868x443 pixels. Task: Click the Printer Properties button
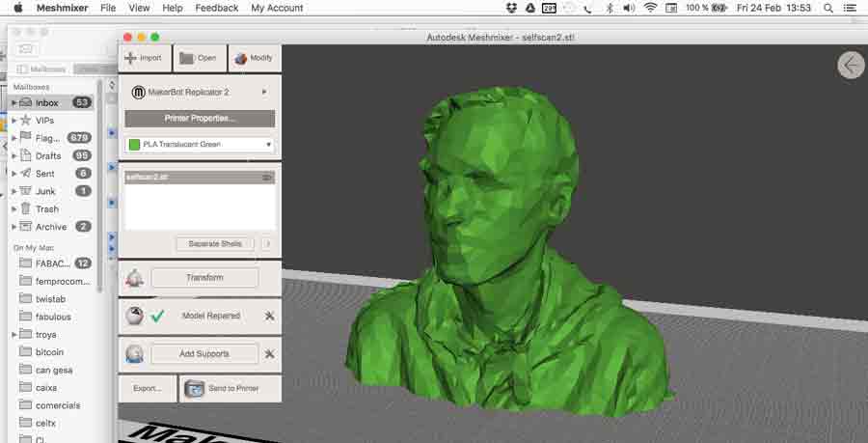click(x=200, y=119)
